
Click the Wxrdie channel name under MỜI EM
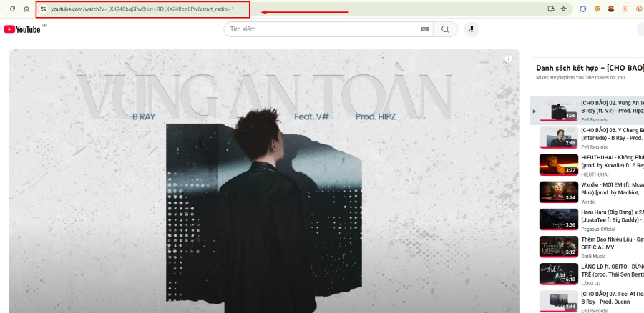pyautogui.click(x=588, y=202)
